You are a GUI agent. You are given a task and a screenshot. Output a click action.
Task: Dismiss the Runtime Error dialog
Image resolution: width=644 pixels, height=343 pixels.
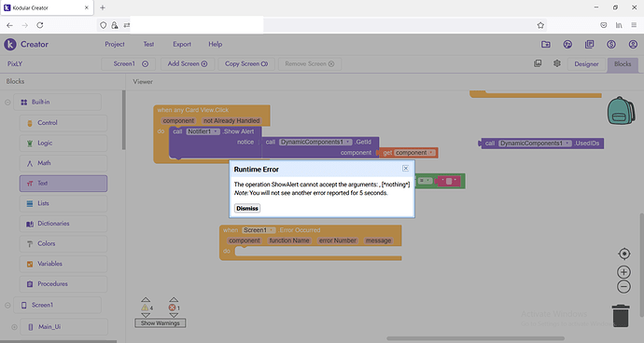(247, 209)
